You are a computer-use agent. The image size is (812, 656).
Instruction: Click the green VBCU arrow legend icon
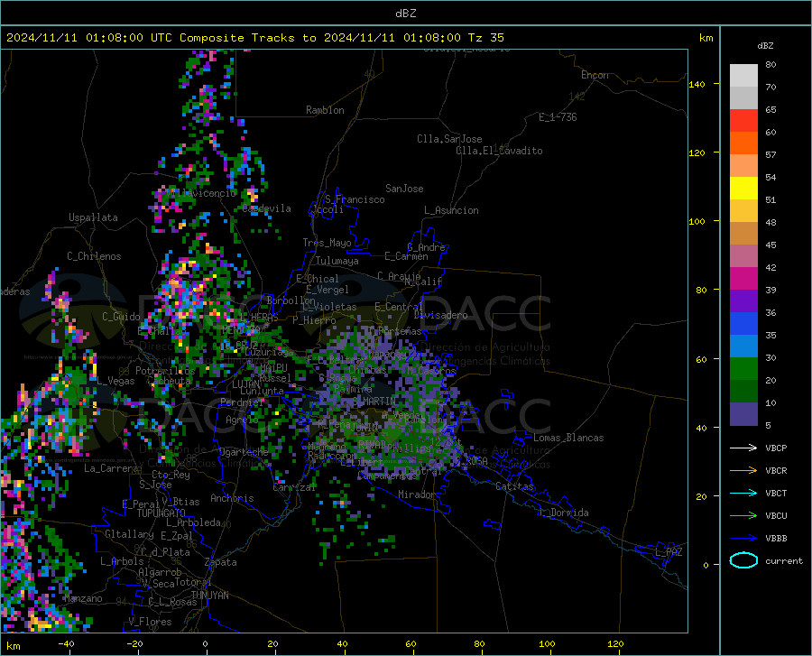(x=743, y=516)
